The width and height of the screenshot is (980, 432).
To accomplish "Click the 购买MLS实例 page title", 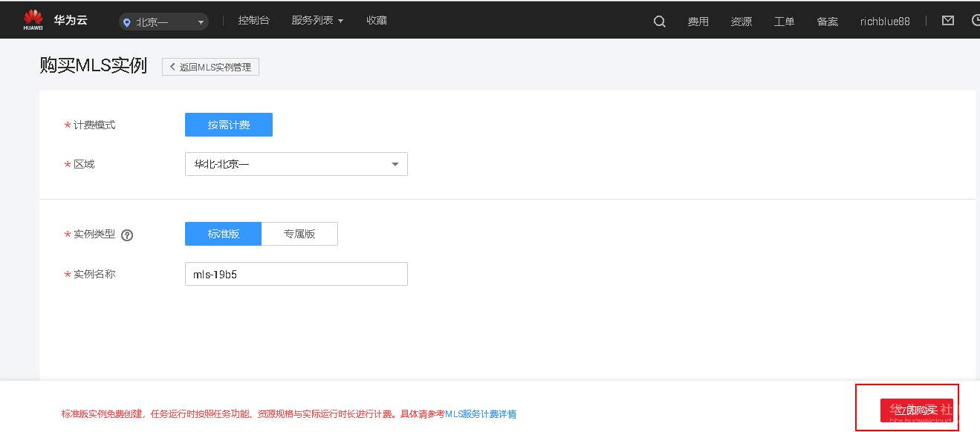I will pyautogui.click(x=94, y=65).
